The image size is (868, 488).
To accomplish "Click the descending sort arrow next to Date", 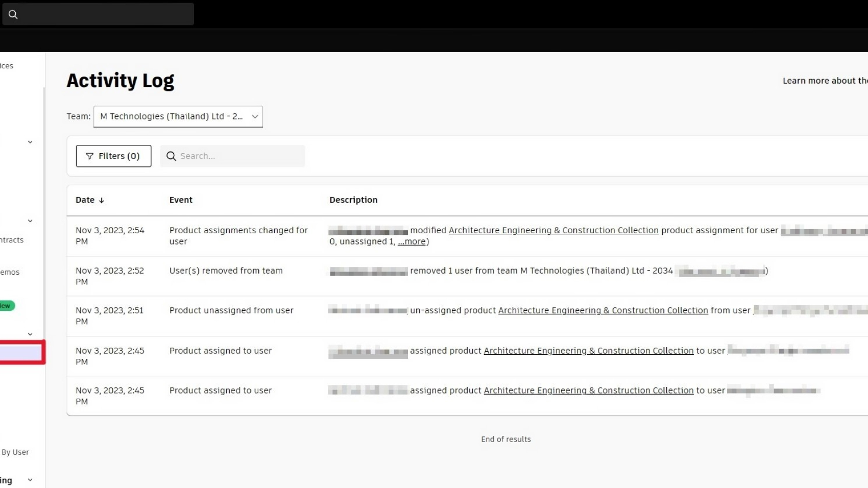I will coord(102,200).
